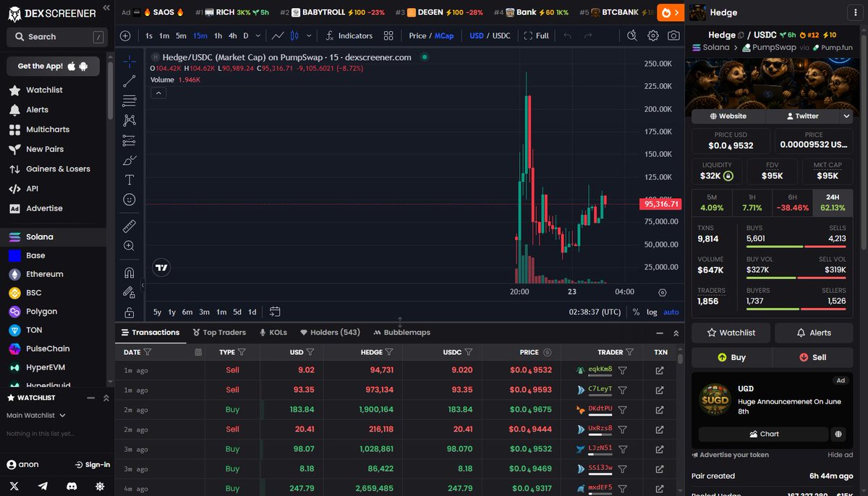The image size is (868, 496).
Task: Collapse the chart legend arrow
Action: [x=158, y=93]
